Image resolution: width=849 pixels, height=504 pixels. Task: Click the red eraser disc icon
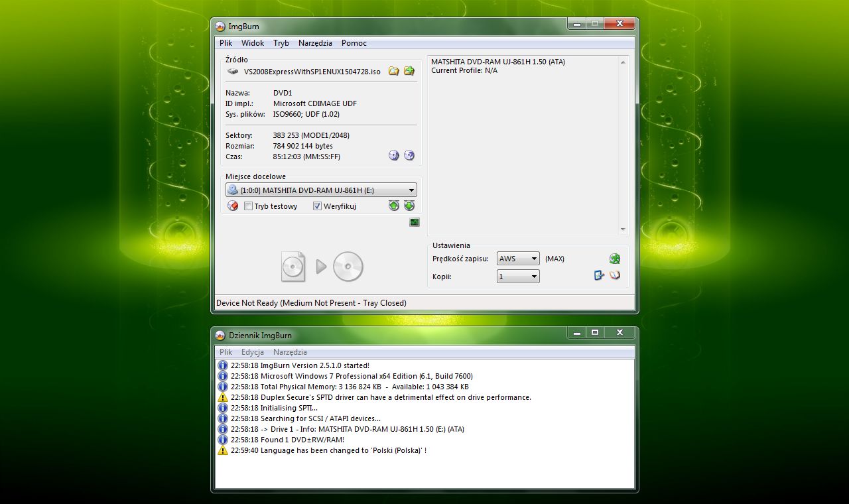[233, 206]
